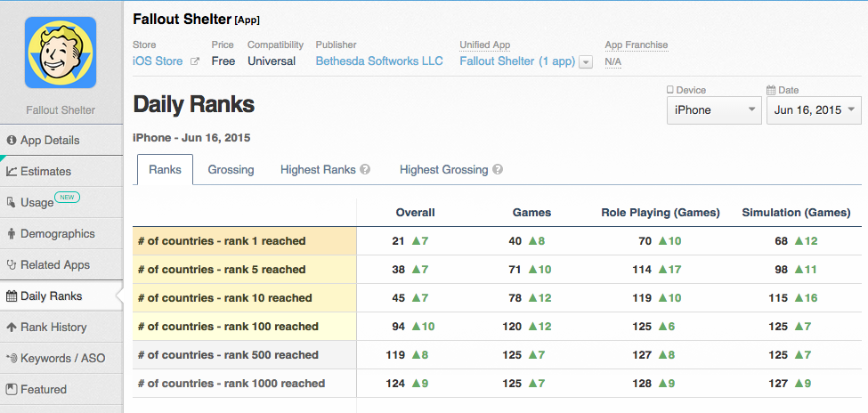The height and width of the screenshot is (413, 868).
Task: Select the rank 1000 reached row label
Action: (231, 383)
